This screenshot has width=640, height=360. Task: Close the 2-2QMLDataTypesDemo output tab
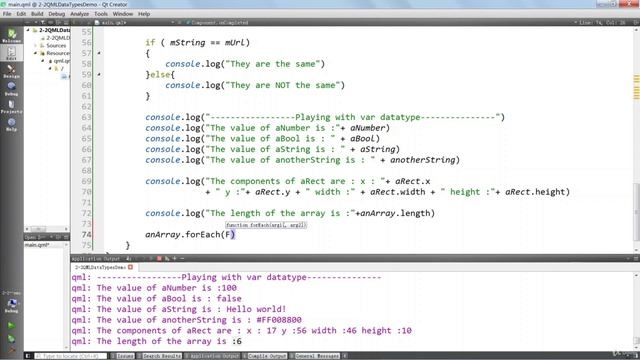pos(131,267)
